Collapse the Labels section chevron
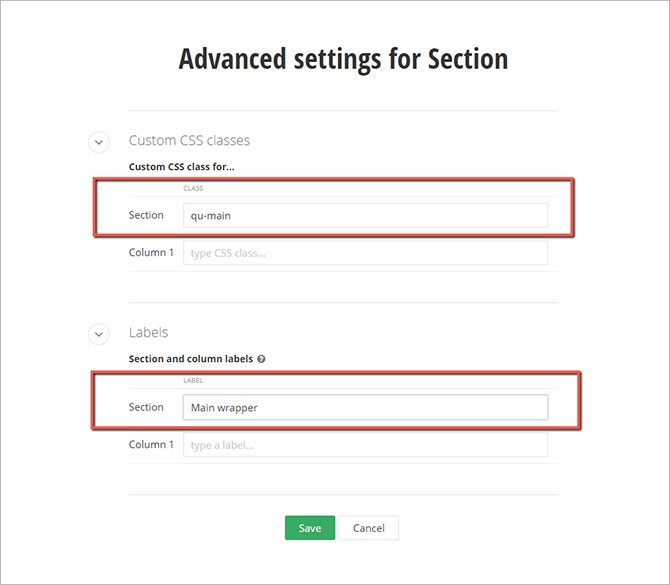Image resolution: width=670 pixels, height=585 pixels. click(x=98, y=333)
